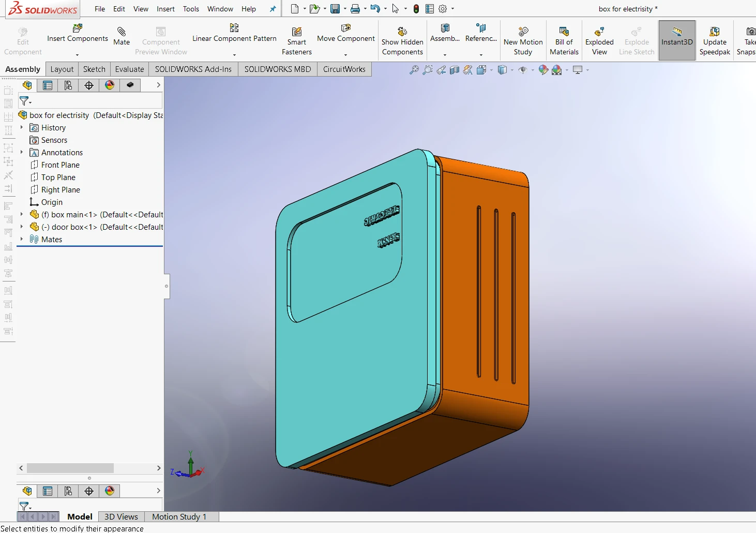This screenshot has width=756, height=533.
Task: Open the ConfigurationManager tab icon
Action: coord(68,85)
